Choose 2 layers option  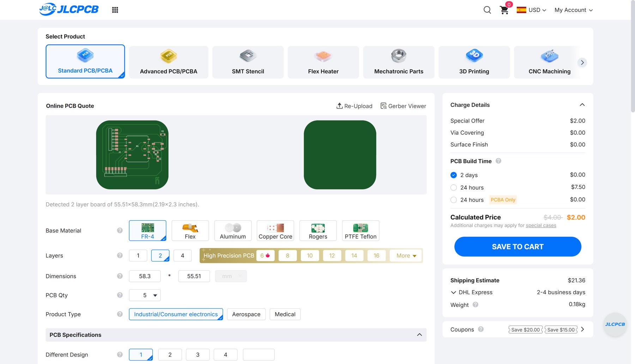coord(160,255)
